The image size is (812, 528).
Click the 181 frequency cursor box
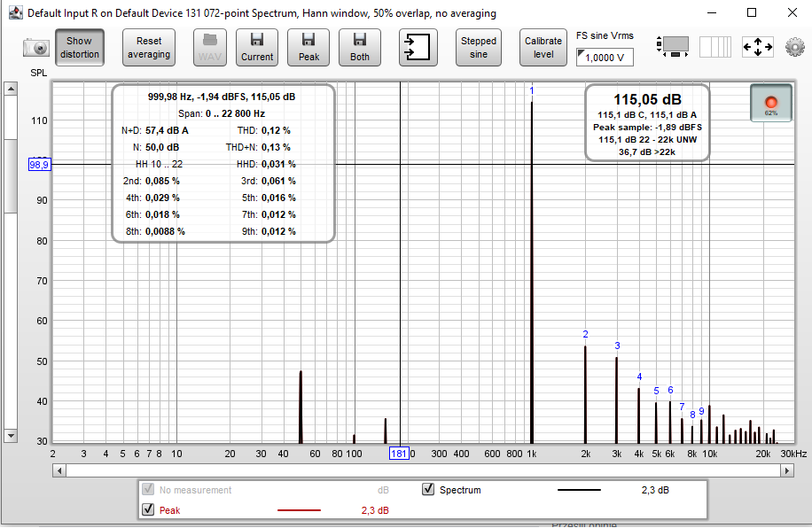399,454
